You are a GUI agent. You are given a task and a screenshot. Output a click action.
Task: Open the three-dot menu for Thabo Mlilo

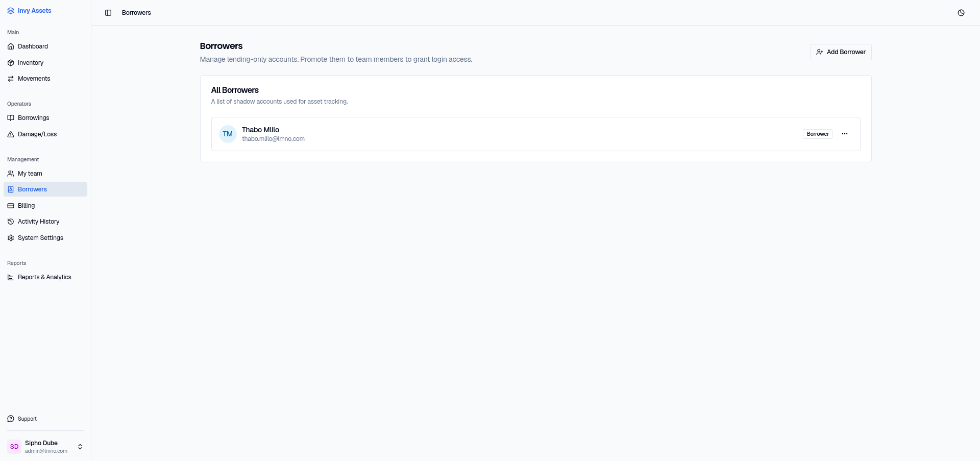click(x=845, y=134)
